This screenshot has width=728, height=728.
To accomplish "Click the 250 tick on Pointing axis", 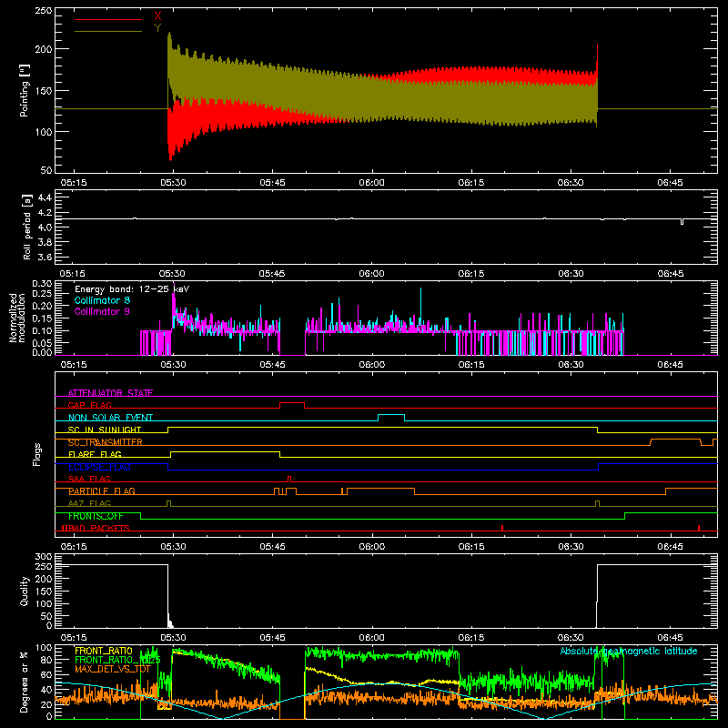I will pos(43,11).
